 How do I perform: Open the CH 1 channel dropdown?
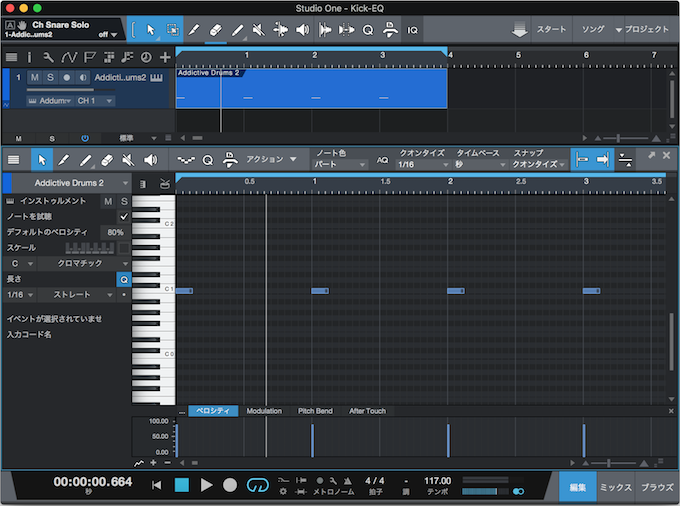point(94,101)
